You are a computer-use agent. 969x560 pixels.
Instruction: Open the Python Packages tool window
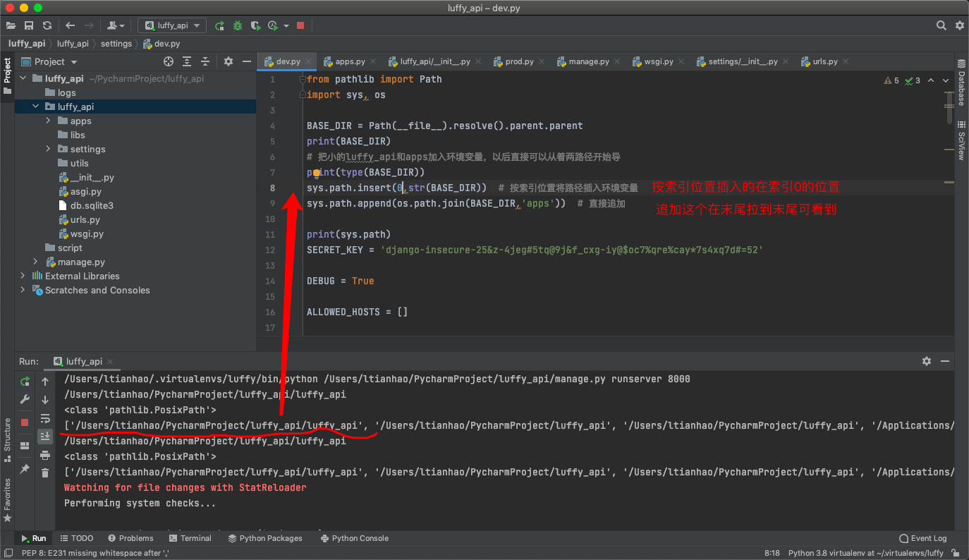(266, 538)
